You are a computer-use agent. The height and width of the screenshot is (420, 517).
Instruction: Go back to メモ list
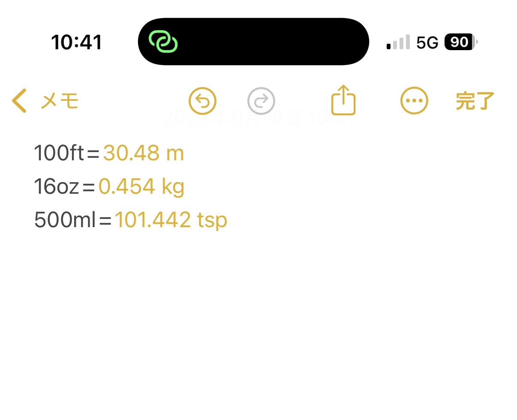coord(60,101)
